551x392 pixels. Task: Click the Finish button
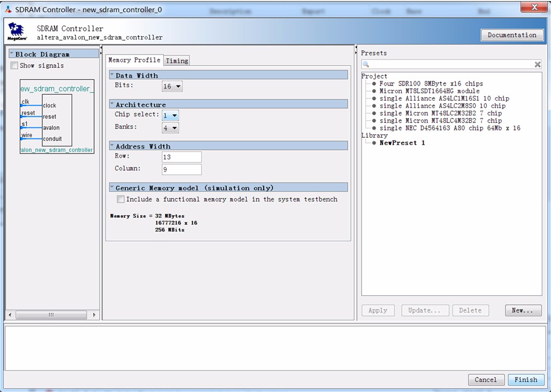pyautogui.click(x=526, y=380)
